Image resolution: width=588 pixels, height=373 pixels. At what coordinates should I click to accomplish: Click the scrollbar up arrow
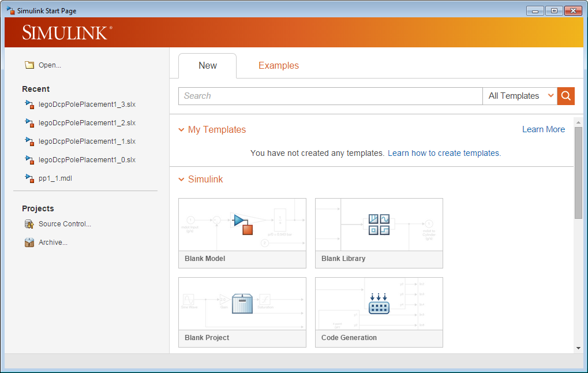[578, 122]
